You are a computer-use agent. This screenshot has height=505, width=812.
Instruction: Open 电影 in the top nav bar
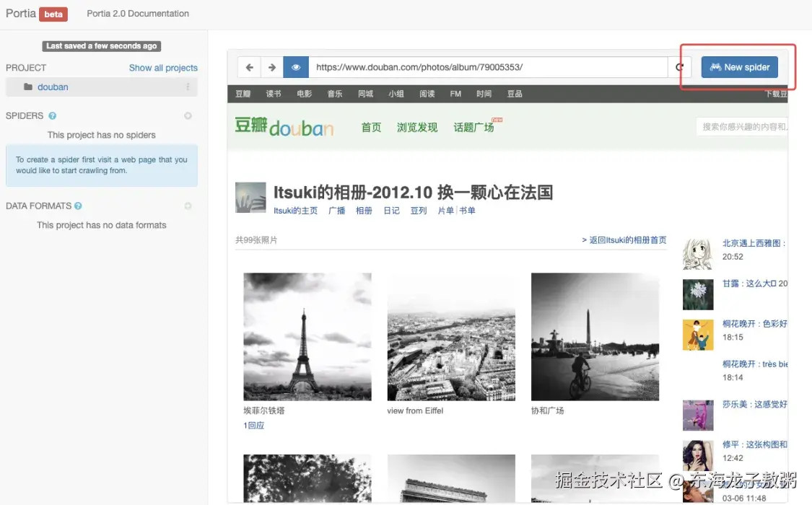pos(304,94)
